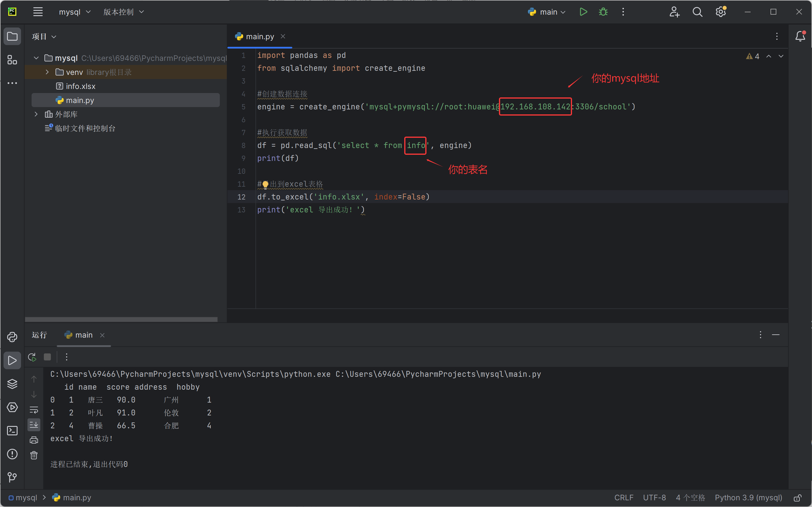This screenshot has height=507, width=812.
Task: Open the Python Packages tool window
Action: (x=12, y=384)
